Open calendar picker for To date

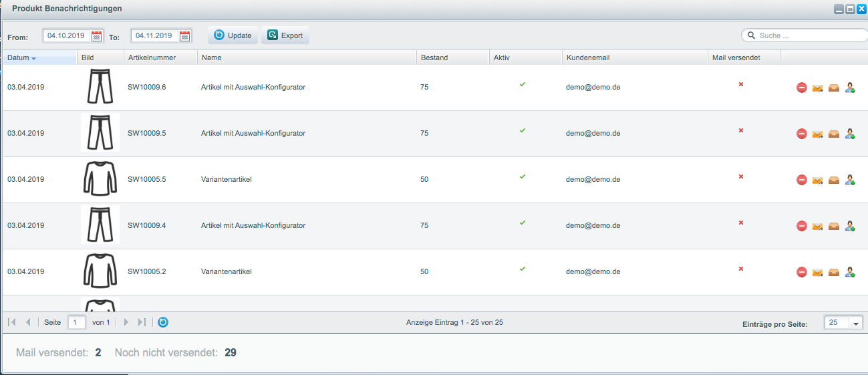(x=185, y=36)
